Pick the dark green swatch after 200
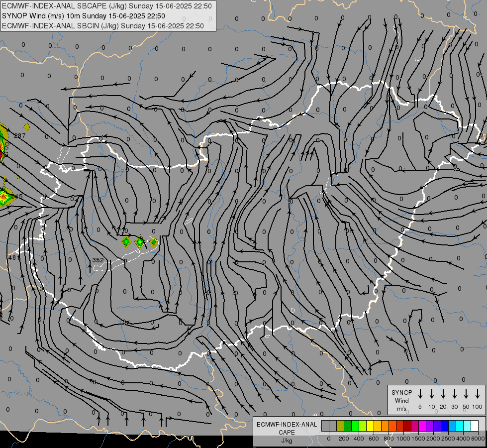The image size is (487, 448). [348, 426]
